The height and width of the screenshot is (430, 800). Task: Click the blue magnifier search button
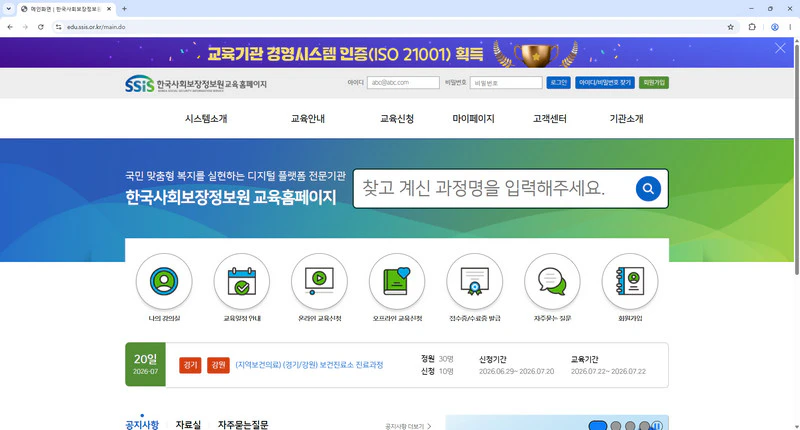click(x=648, y=189)
